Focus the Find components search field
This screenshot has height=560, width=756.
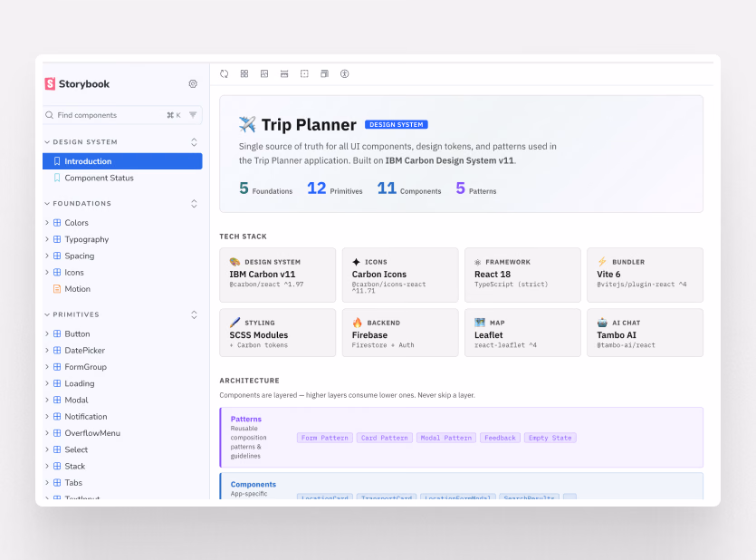tap(122, 115)
